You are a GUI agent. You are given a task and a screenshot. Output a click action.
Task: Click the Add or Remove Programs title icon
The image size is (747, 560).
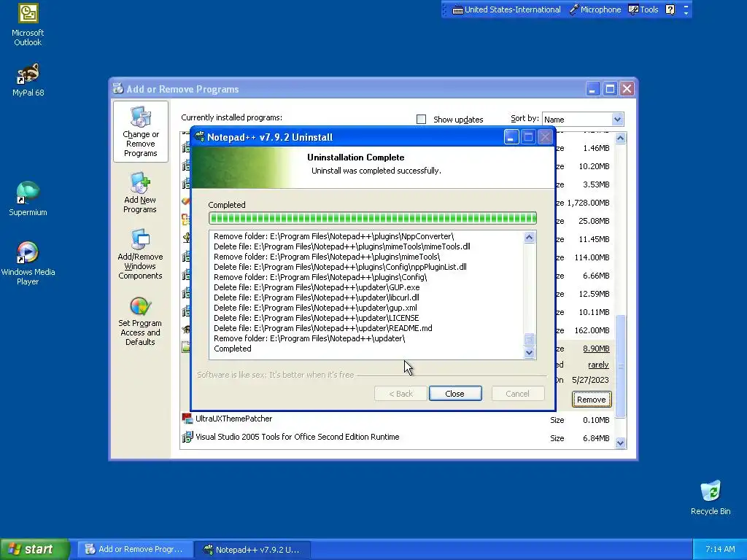pyautogui.click(x=117, y=88)
